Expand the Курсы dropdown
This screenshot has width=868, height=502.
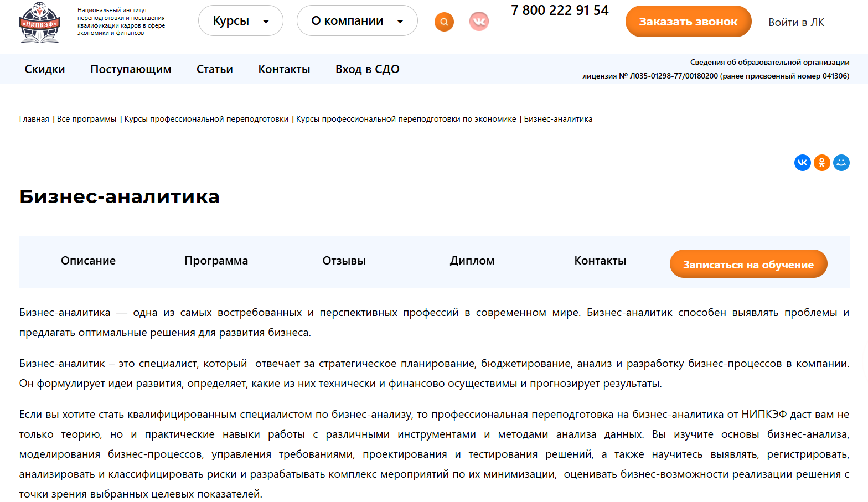click(241, 21)
